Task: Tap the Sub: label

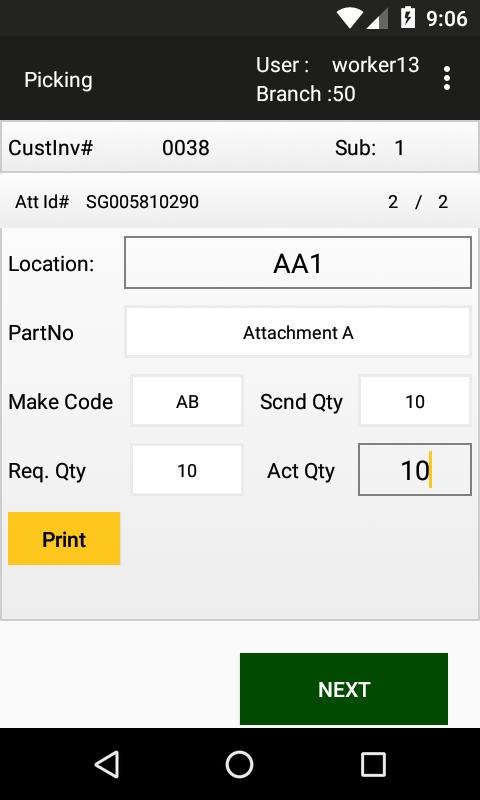Action: (x=356, y=148)
